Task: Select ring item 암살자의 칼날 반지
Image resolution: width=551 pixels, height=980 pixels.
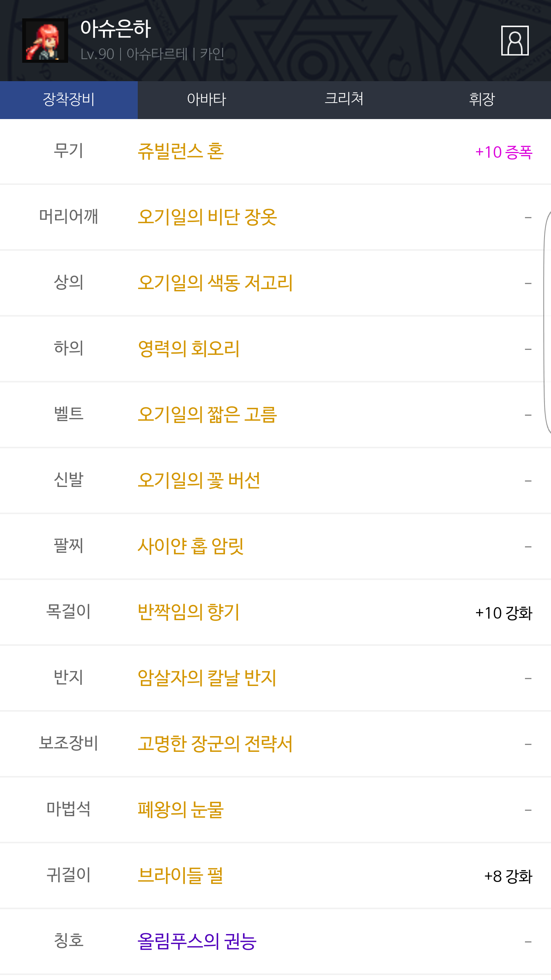Action: click(x=207, y=678)
